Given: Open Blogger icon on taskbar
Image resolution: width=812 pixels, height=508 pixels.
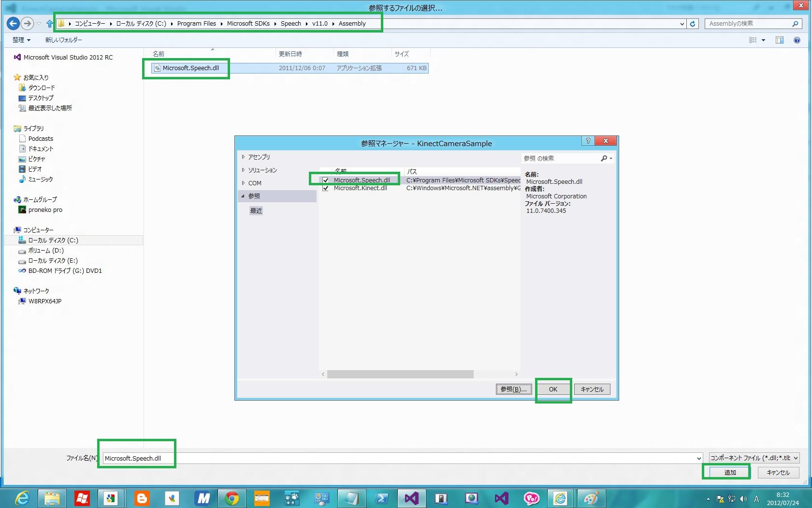Looking at the screenshot, I should [x=142, y=498].
